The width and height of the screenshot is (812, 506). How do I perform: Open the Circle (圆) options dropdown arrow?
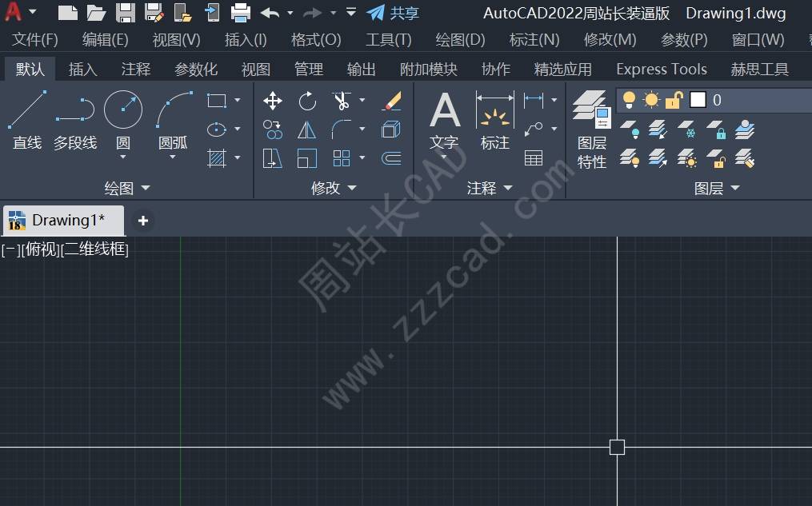123,157
